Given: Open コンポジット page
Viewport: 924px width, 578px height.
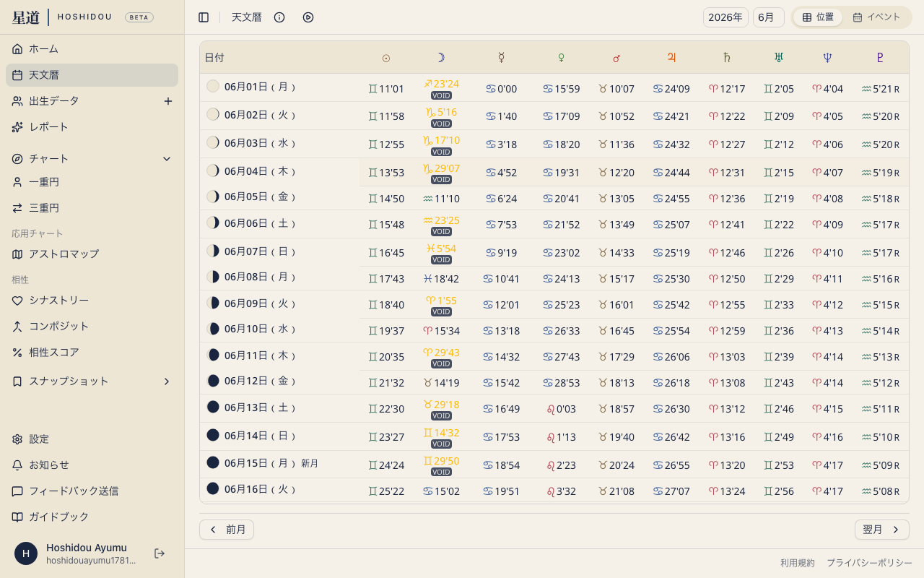Looking at the screenshot, I should click(92, 327).
